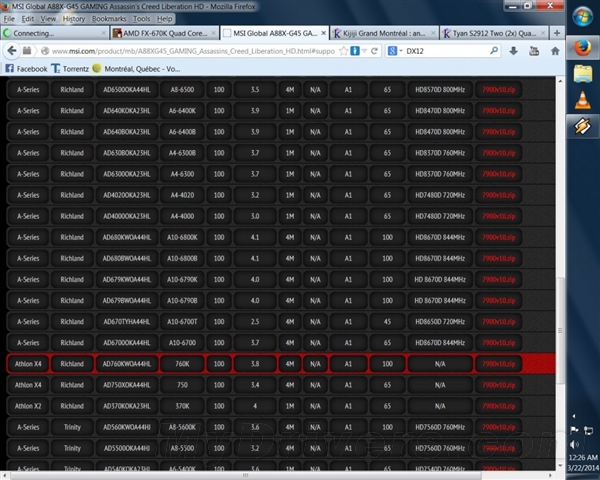Close the AMD FX-670K Quad Core tab
The width and height of the screenshot is (600, 480).
tap(213, 33)
